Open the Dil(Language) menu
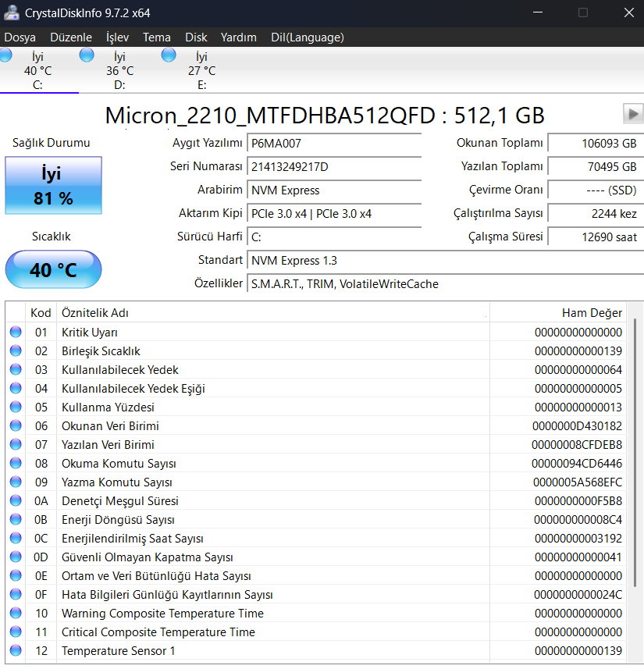Viewport: 644px width, 669px height. pyautogui.click(x=308, y=37)
